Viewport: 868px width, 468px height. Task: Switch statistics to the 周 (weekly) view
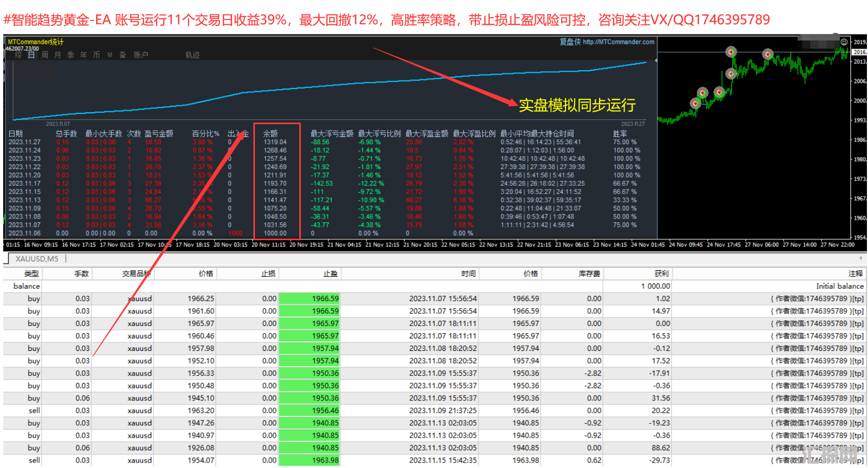45,55
